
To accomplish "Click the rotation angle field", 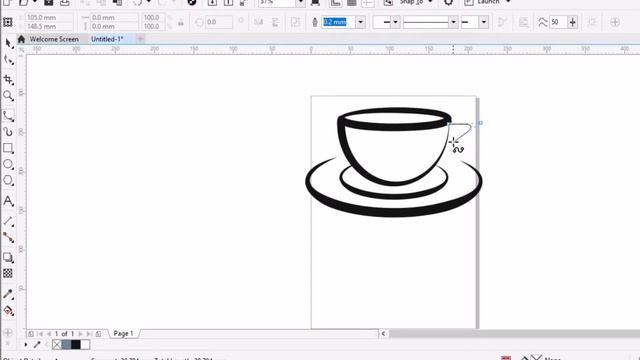I will pyautogui.click(x=218, y=22).
